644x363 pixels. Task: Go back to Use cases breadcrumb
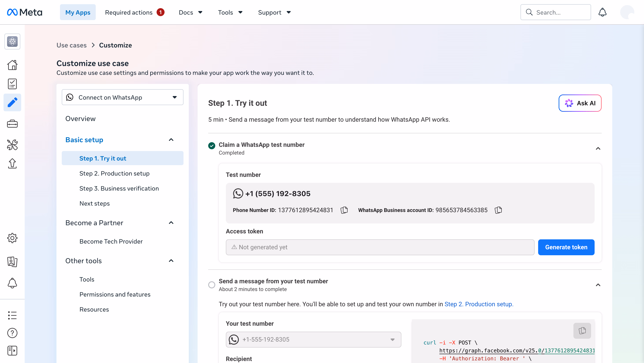pyautogui.click(x=71, y=45)
